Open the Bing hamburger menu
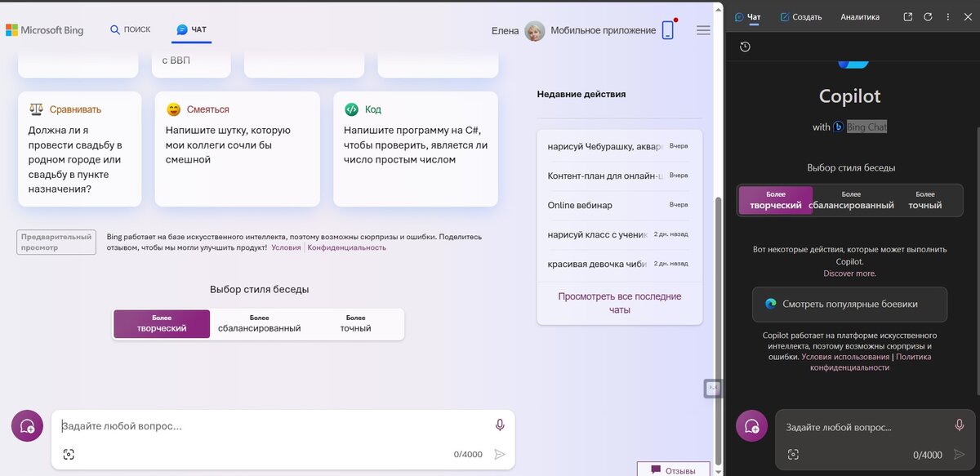This screenshot has height=476, width=980. (703, 30)
